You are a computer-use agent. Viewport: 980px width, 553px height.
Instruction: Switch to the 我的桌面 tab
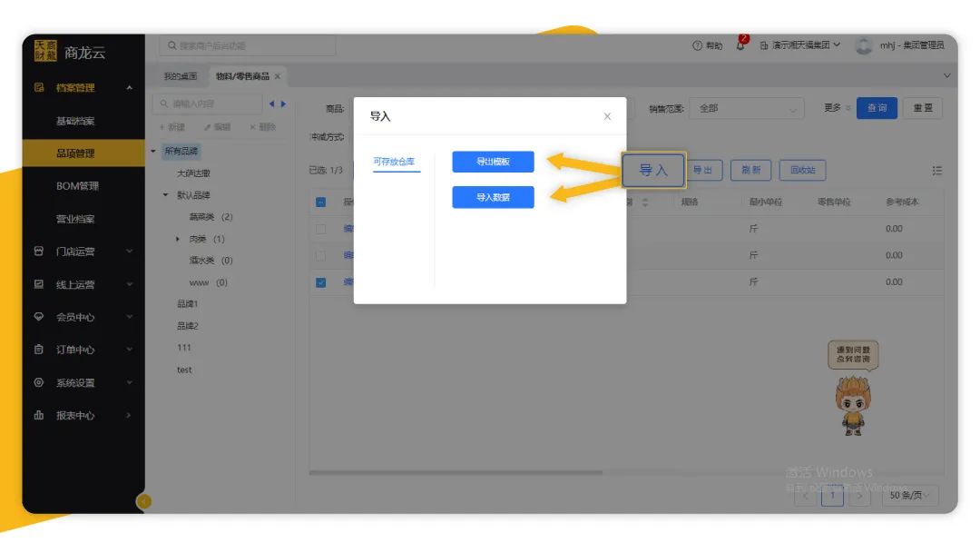[180, 76]
